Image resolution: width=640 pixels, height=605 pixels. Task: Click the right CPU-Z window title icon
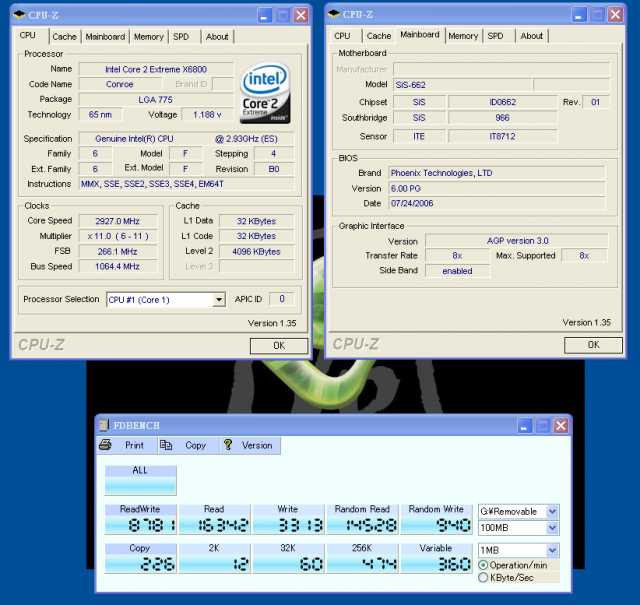click(x=333, y=14)
